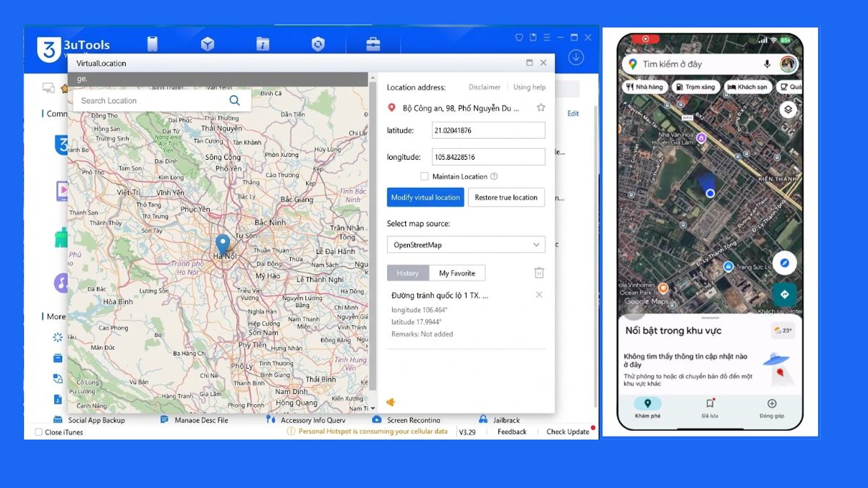Tap the Khám phá tab on phone

tap(647, 408)
